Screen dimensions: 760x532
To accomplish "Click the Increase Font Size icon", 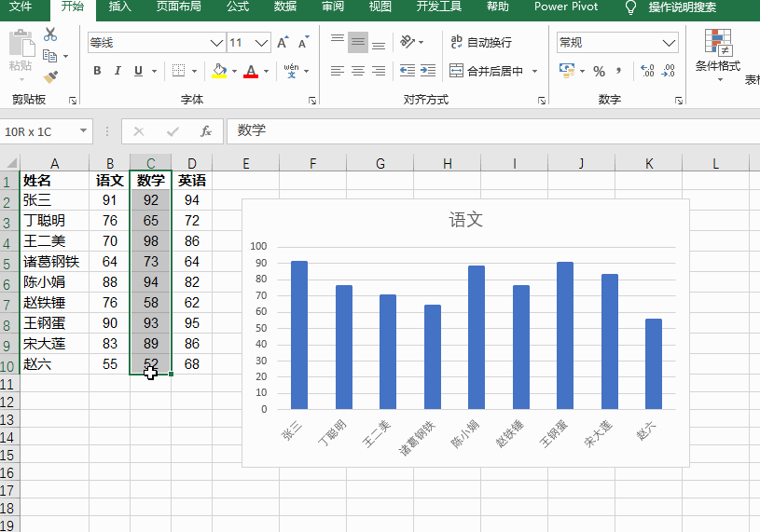I will 283,42.
